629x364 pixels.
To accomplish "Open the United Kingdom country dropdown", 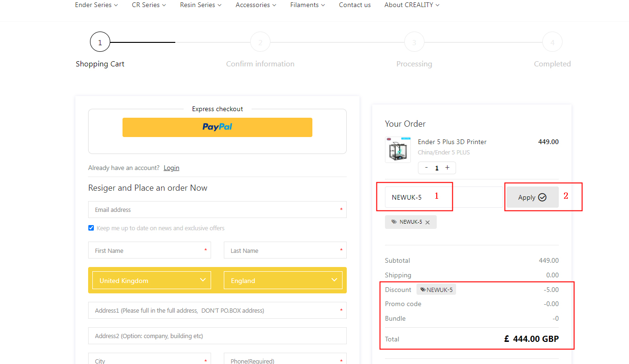I will pos(152,280).
